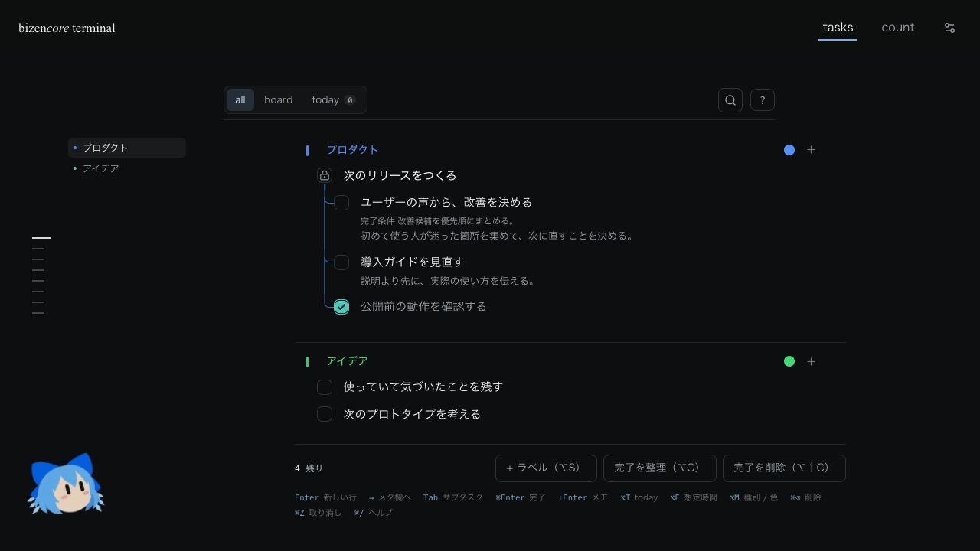Open settings sliders icon in header
The height and width of the screenshot is (551, 980).
coord(949,28)
